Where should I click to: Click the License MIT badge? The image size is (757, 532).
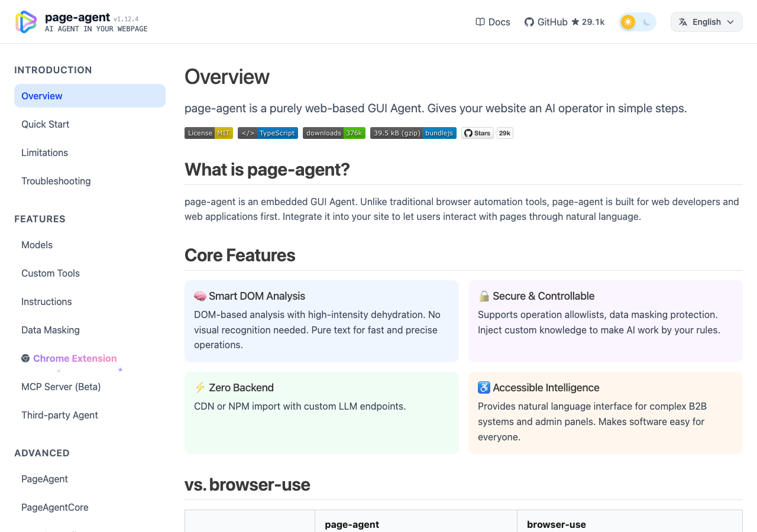tap(209, 133)
